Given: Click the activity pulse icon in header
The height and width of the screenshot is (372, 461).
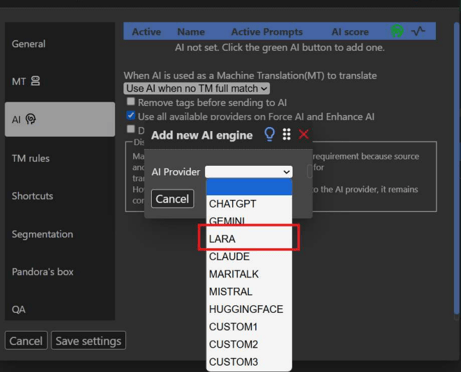Looking at the screenshot, I should [x=418, y=31].
